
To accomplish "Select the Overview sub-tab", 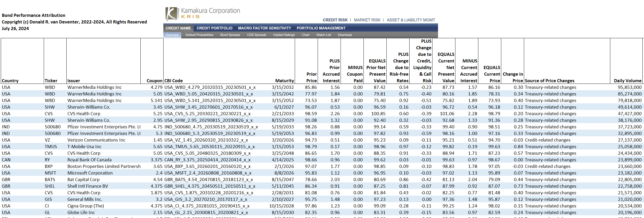I will [x=172, y=35].
